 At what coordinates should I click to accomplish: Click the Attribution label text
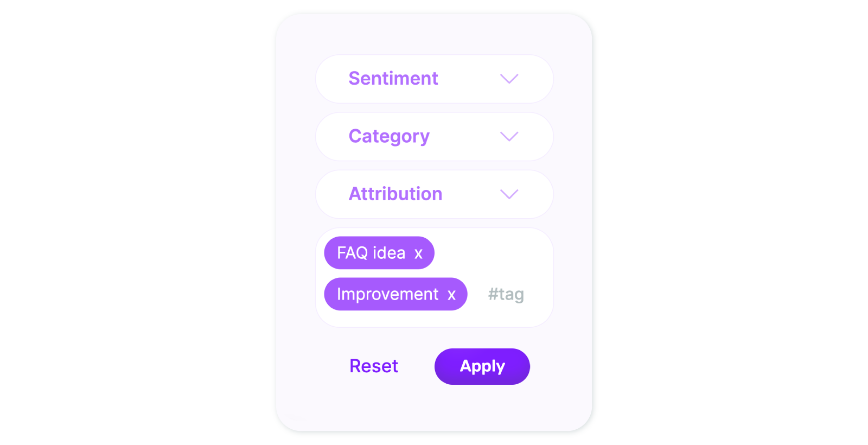point(395,194)
